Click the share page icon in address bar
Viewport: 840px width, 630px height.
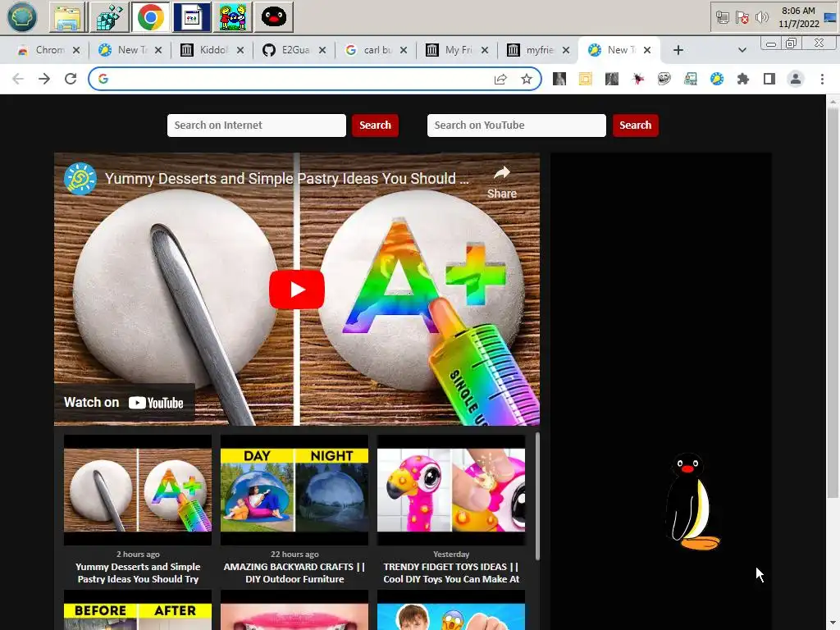500,80
